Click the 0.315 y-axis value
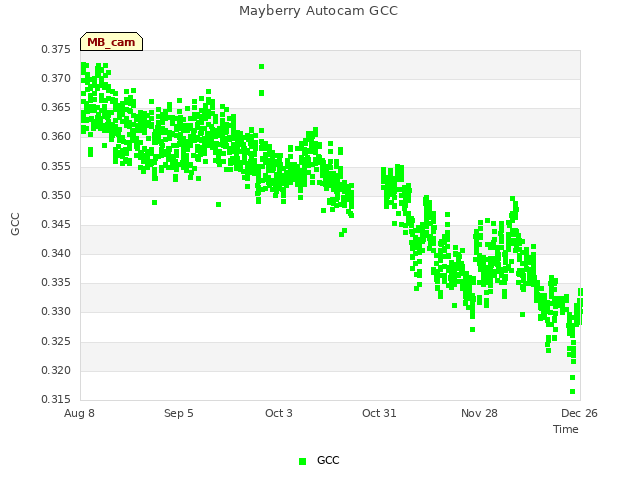 tap(56, 399)
